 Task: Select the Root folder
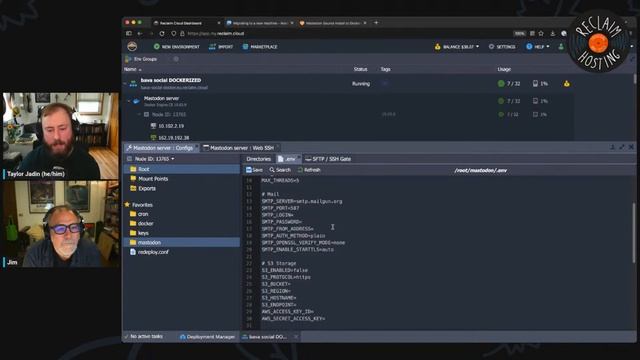(182, 169)
